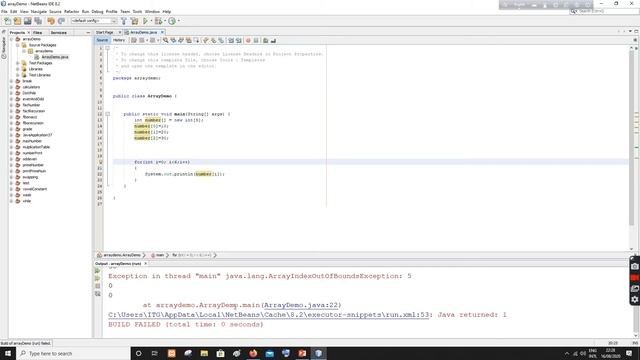Expand the Libraries node
Viewport: 640px width, 360px height.
click(18, 69)
